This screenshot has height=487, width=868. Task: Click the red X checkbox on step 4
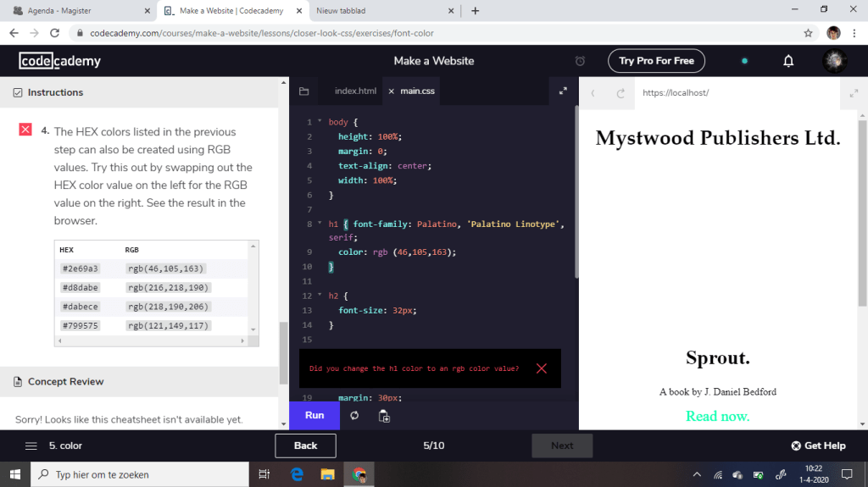point(25,130)
